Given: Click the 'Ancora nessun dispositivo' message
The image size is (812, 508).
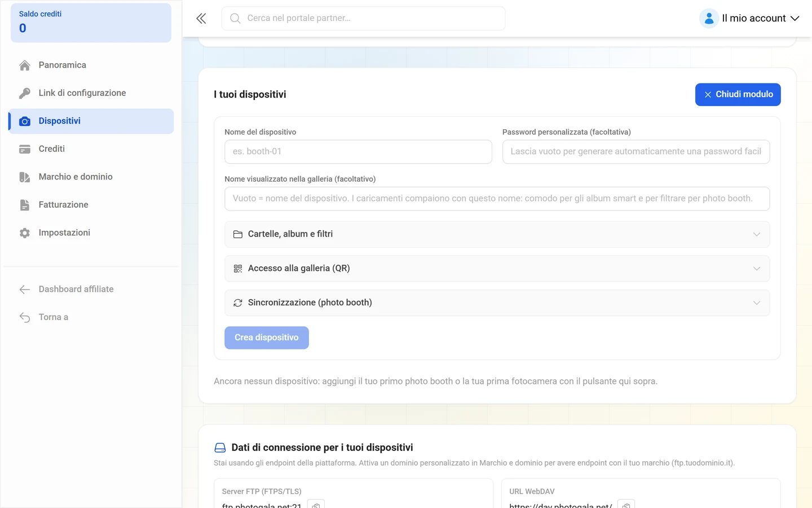Looking at the screenshot, I should (435, 382).
